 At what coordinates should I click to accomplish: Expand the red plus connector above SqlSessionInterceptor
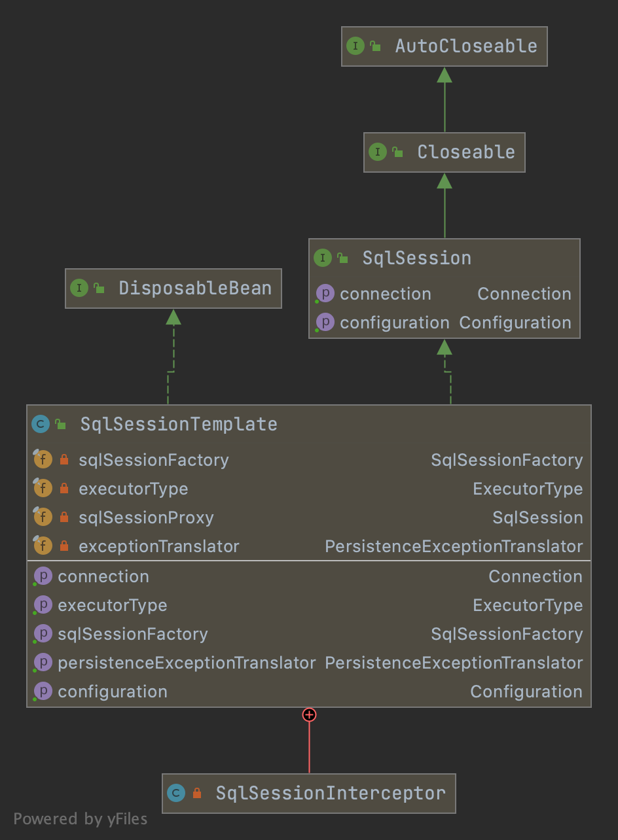[308, 715]
